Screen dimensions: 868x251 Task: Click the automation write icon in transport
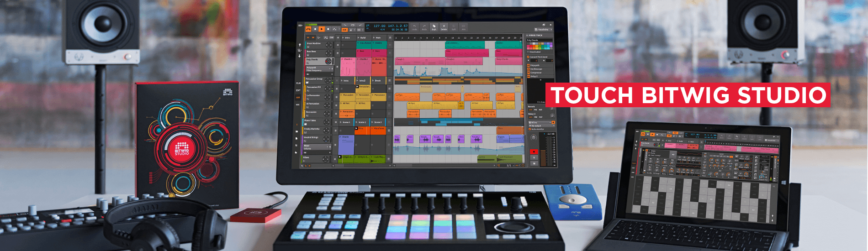(334, 29)
